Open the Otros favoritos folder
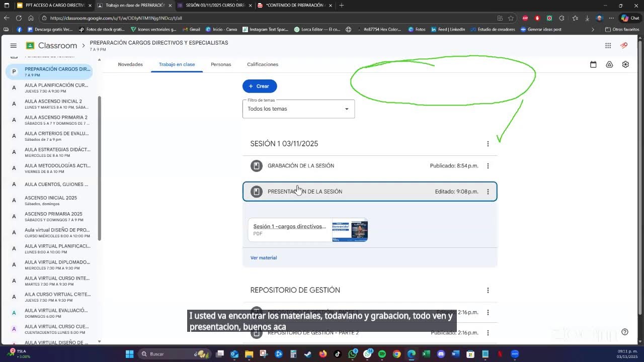 (x=622, y=29)
